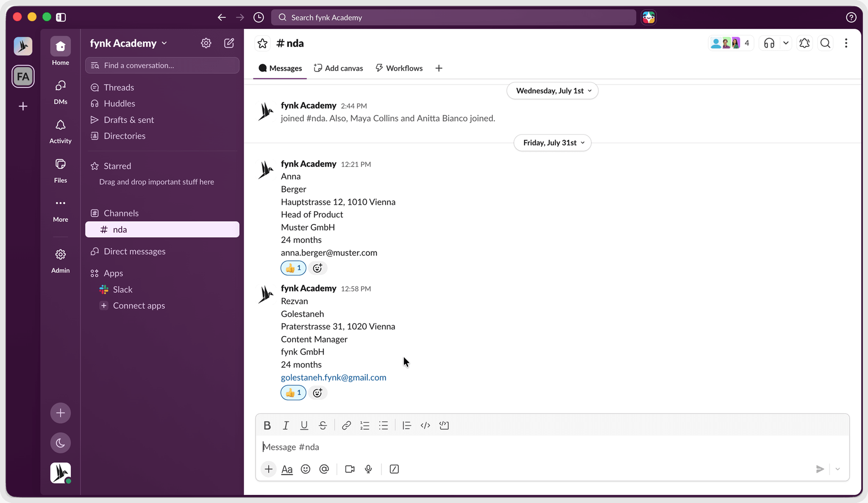This screenshot has width=868, height=503.
Task: Open the Add canvas tab
Action: pos(338,68)
